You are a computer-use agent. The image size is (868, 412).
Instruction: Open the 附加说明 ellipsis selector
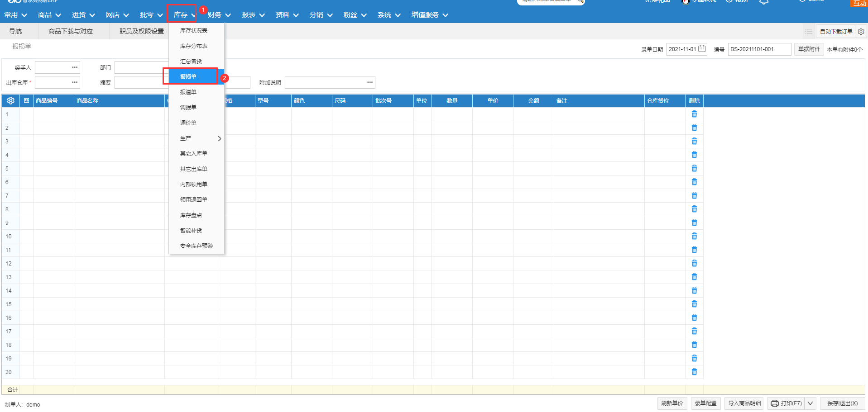370,82
